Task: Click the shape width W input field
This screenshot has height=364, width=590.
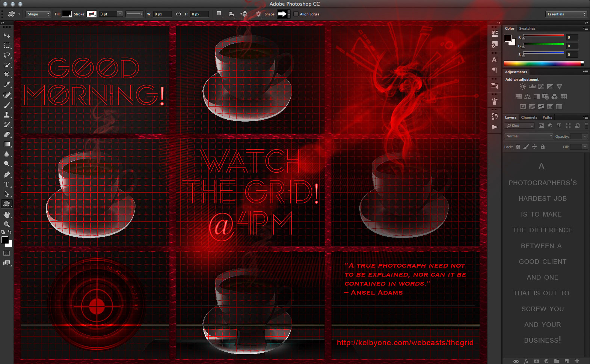Action: [162, 14]
